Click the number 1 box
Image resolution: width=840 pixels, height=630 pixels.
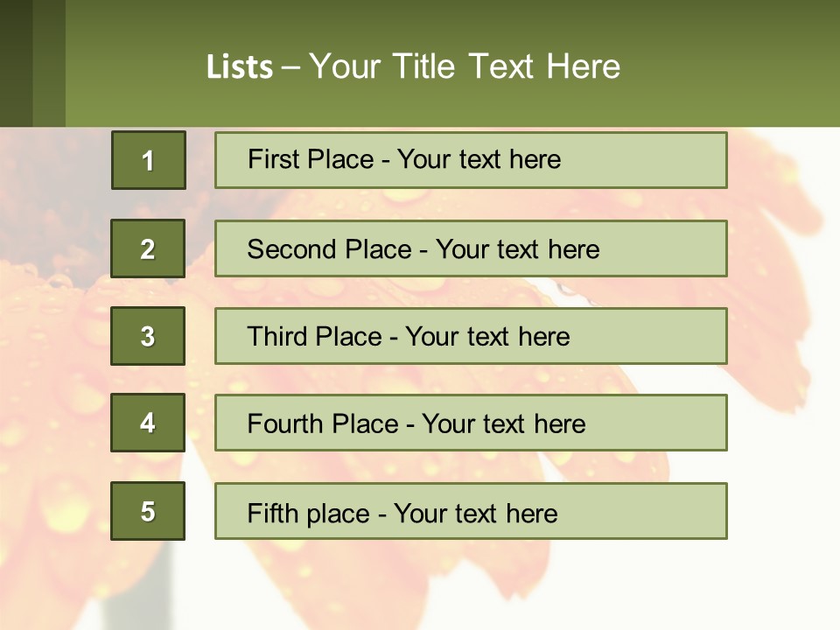149,160
